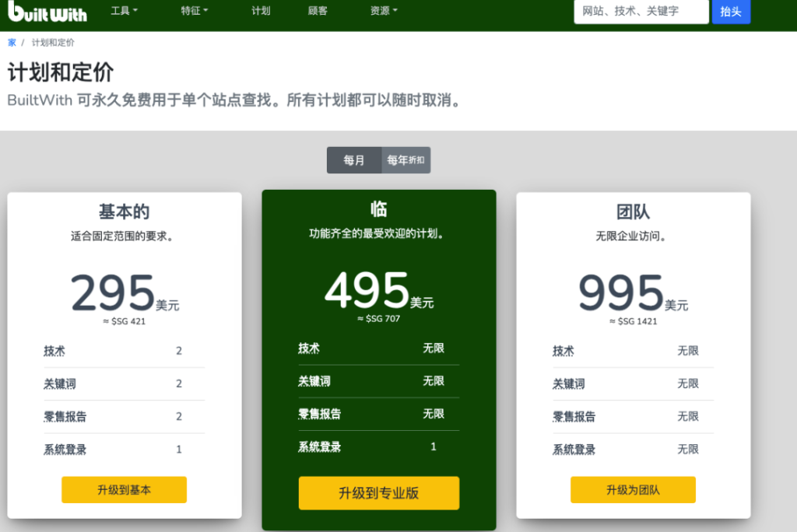Click the 临 plan title

coord(379,209)
